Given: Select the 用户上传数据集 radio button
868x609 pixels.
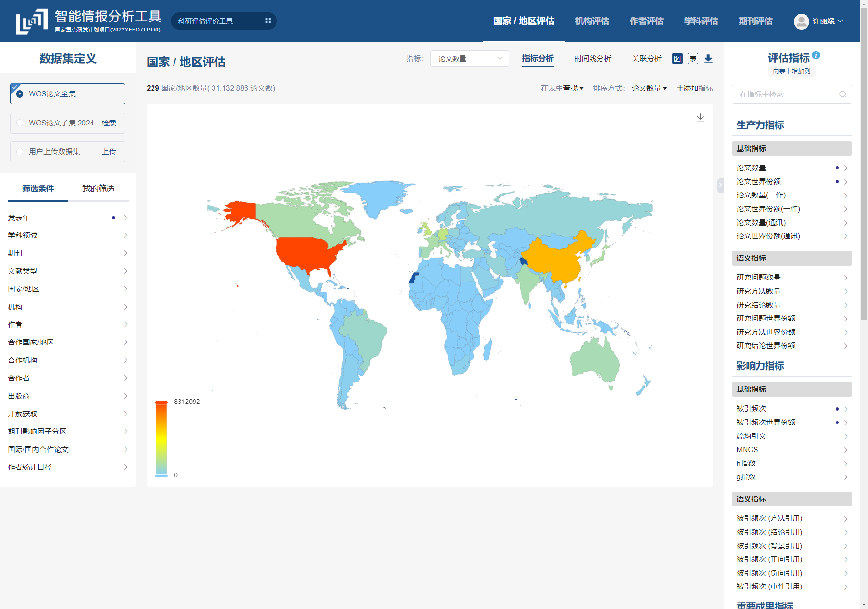Looking at the screenshot, I should [20, 152].
